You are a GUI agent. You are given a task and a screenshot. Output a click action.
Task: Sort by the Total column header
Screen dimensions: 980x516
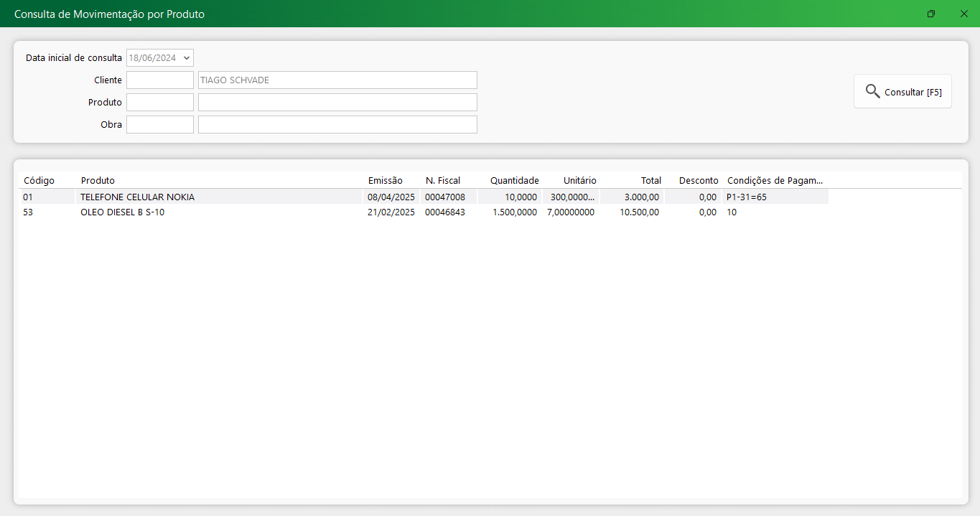point(650,181)
